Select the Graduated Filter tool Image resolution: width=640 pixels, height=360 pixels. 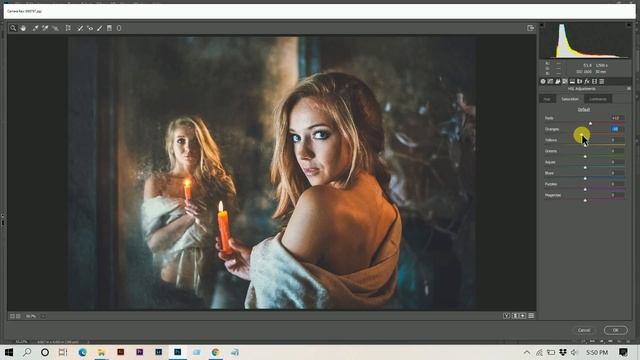coord(109,28)
